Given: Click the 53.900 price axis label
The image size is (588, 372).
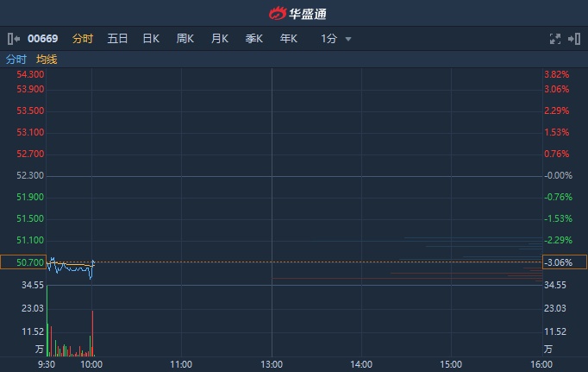Looking at the screenshot, I should click(x=30, y=89).
